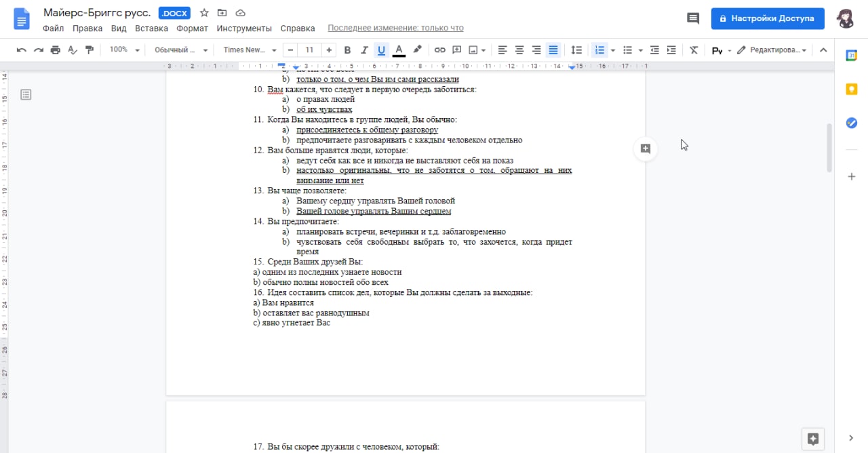Open the Правка menu
Image resolution: width=868 pixels, height=453 pixels.
coord(87,28)
